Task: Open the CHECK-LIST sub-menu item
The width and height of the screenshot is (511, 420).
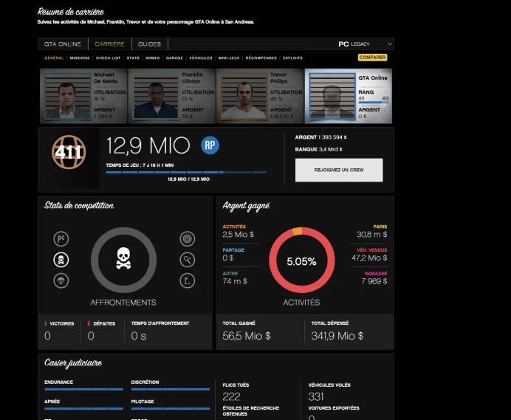Action: (x=109, y=58)
